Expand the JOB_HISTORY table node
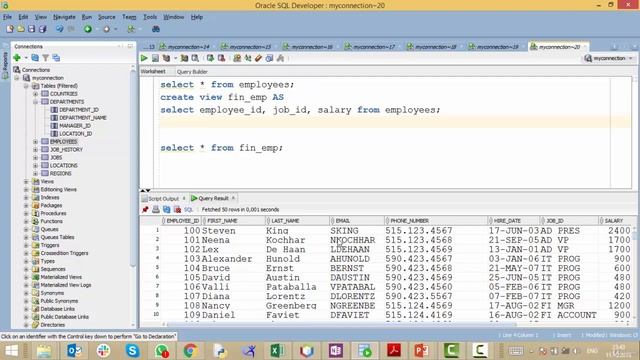Viewport: 640px width, 360px height. (x=36, y=149)
